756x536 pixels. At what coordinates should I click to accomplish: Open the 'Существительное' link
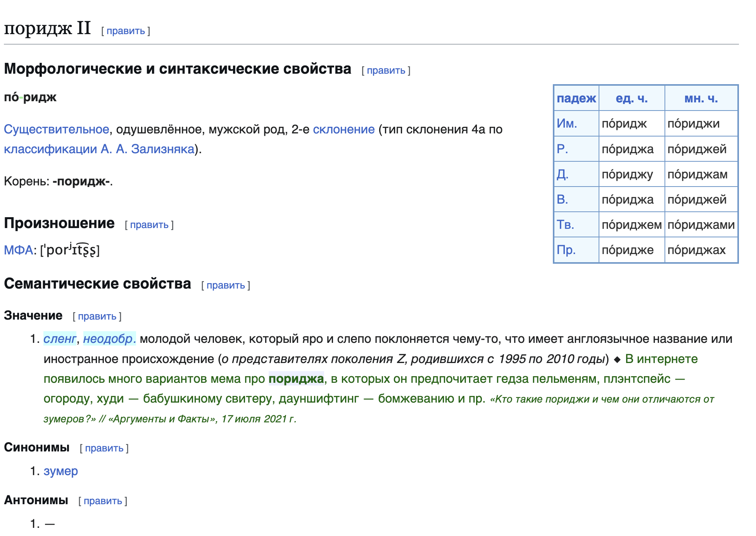pyautogui.click(x=57, y=130)
